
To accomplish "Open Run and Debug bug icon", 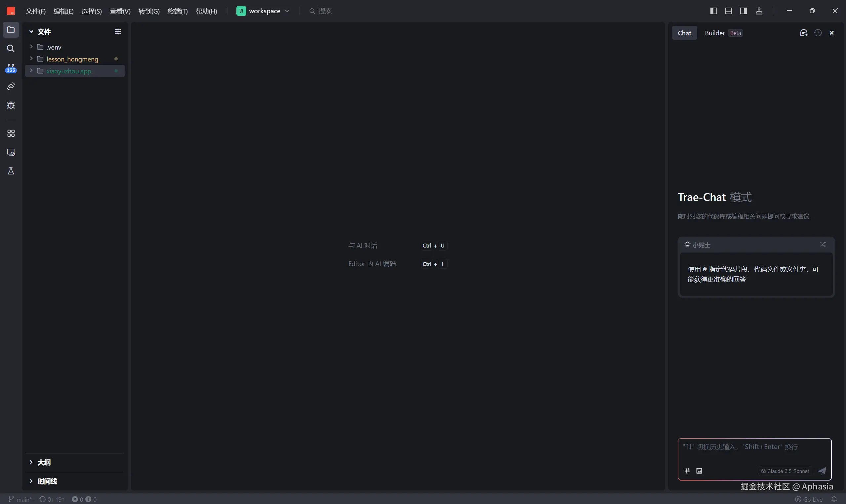I will (x=11, y=105).
